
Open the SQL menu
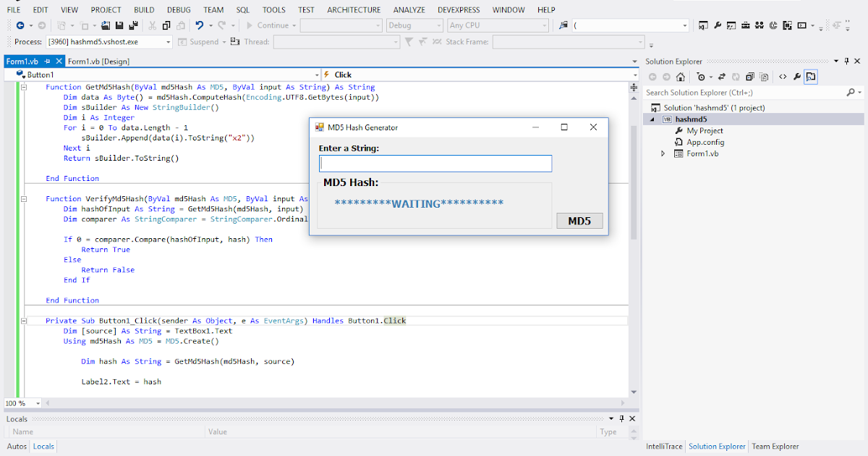click(x=242, y=10)
